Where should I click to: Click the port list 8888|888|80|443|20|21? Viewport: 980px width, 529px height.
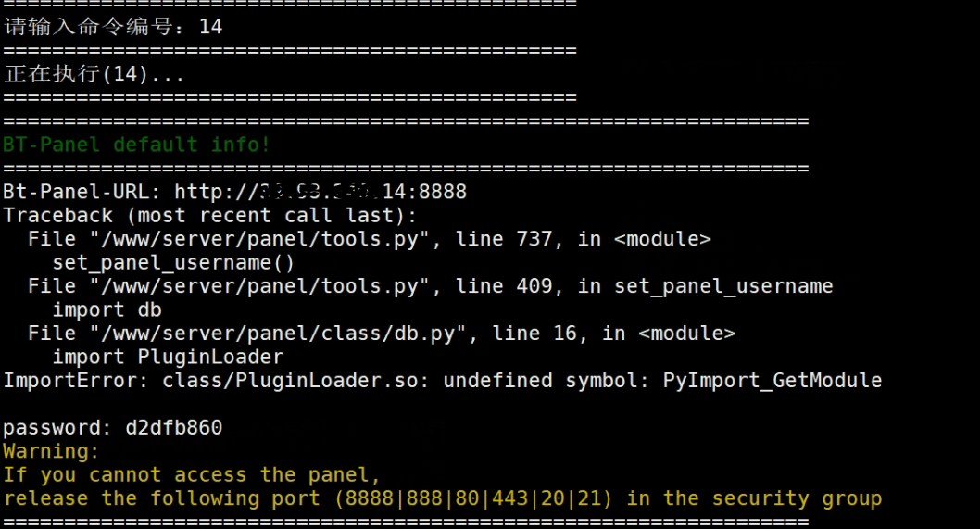click(x=473, y=498)
